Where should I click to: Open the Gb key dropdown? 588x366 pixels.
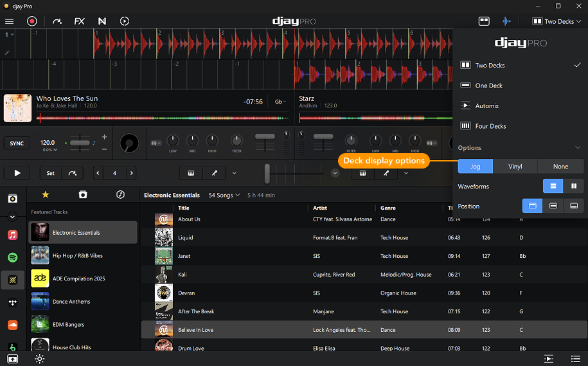(x=280, y=102)
